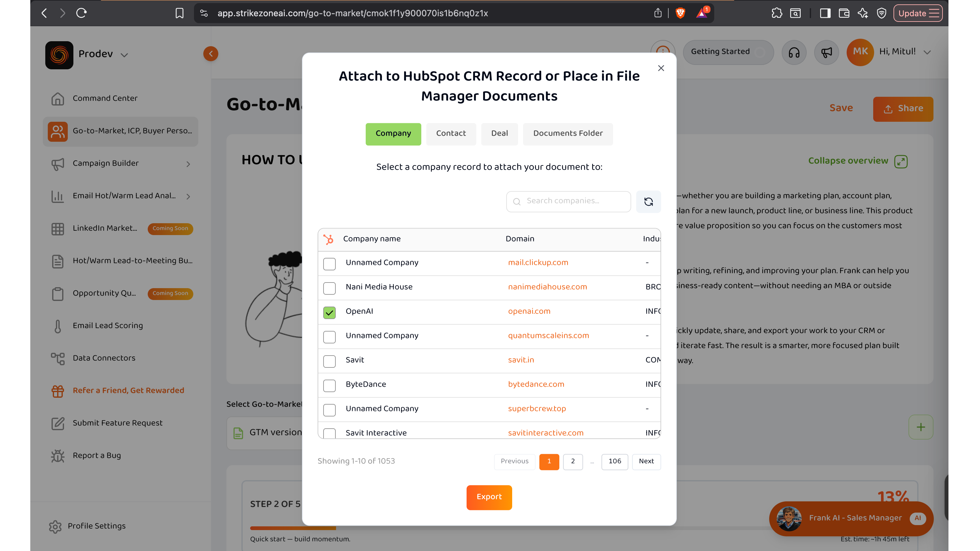
Task: Open Report a Bug in the sidebar
Action: pyautogui.click(x=120, y=455)
